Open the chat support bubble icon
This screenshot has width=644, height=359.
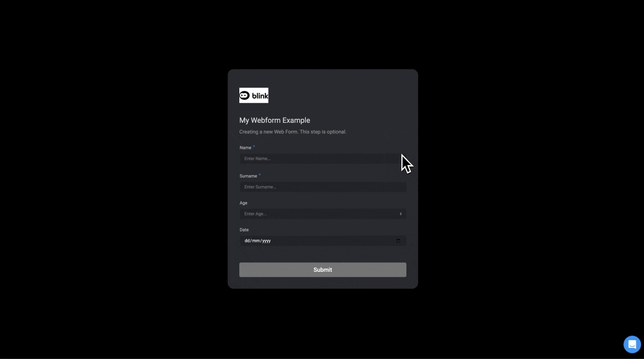[x=632, y=344]
